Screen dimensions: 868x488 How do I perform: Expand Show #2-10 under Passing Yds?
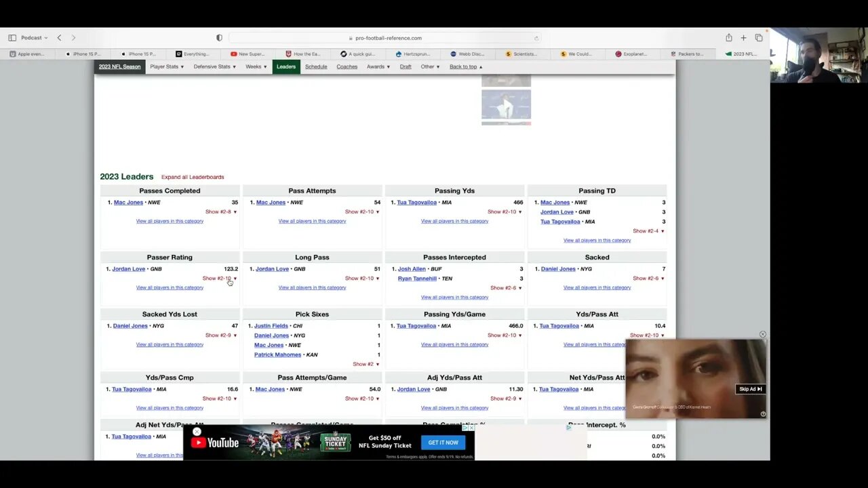[x=505, y=211]
